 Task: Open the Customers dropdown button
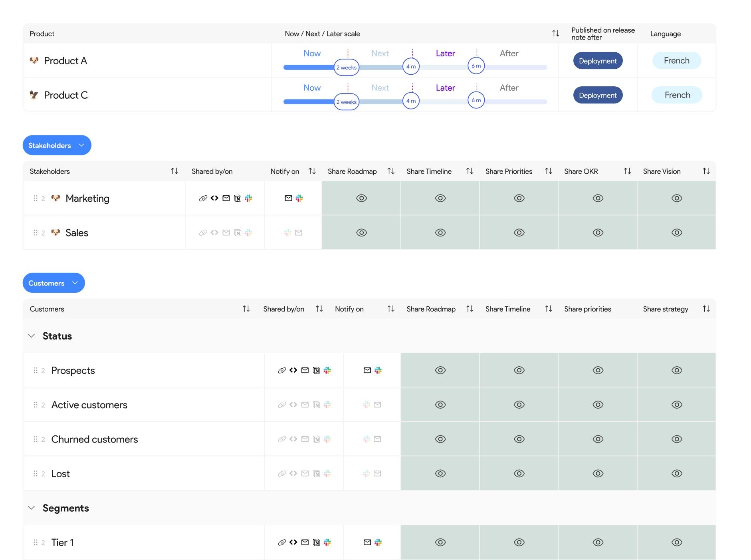click(x=54, y=283)
